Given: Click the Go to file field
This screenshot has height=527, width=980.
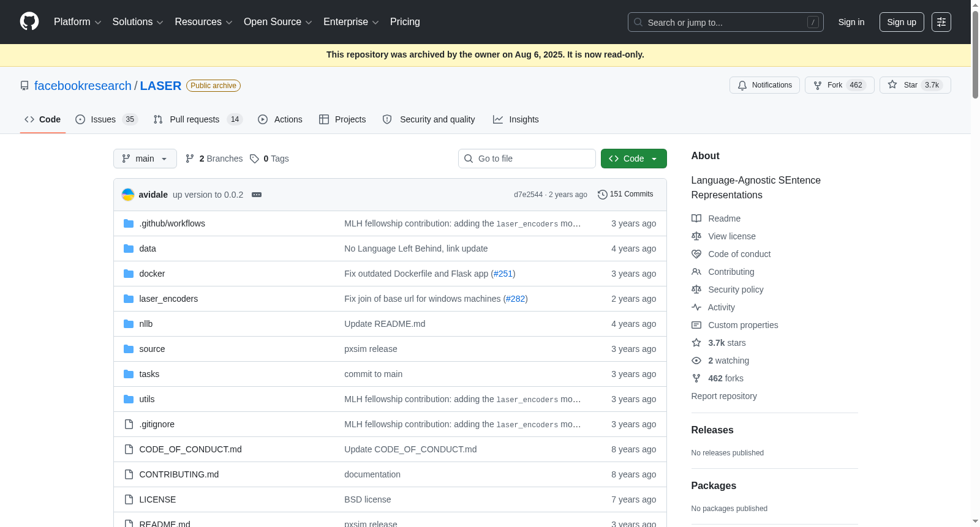Looking at the screenshot, I should pyautogui.click(x=527, y=159).
